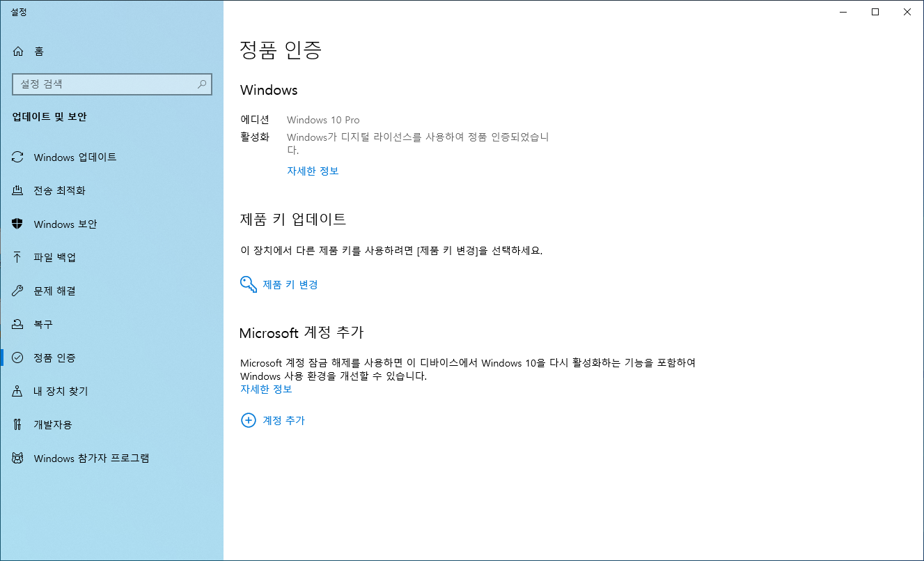
Task: Click 자세한 정보 link under 활성화
Action: [x=313, y=171]
